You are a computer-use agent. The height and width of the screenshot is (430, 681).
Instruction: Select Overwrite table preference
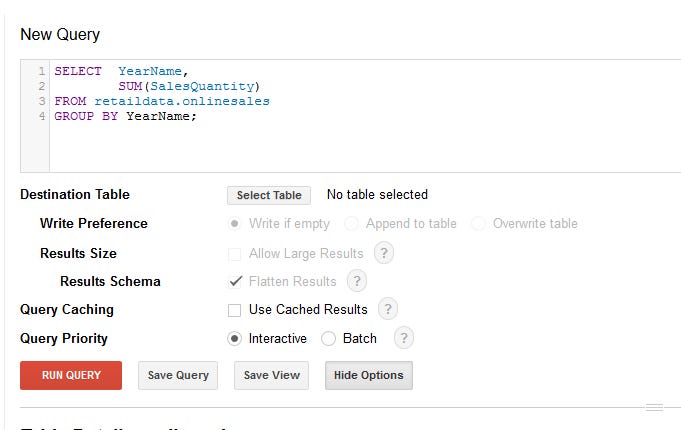pyautogui.click(x=479, y=223)
